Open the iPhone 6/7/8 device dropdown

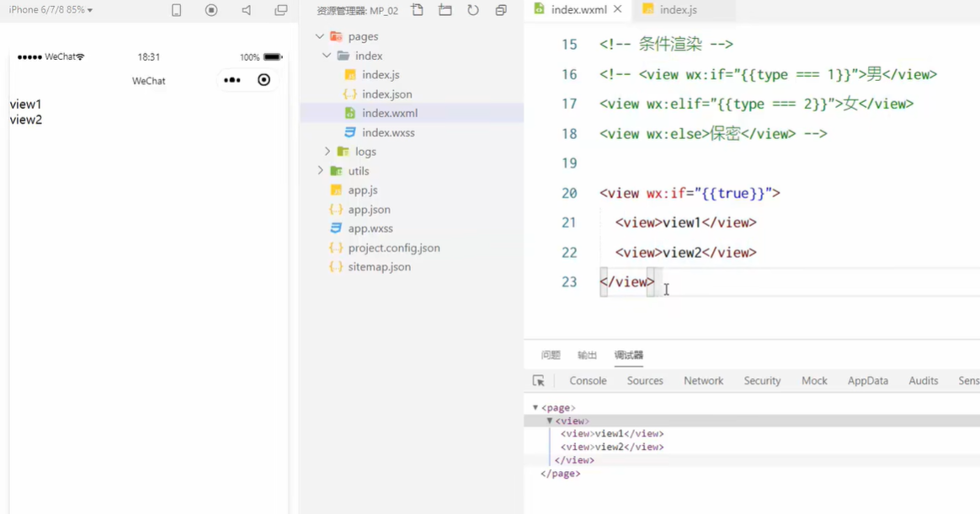click(x=51, y=10)
